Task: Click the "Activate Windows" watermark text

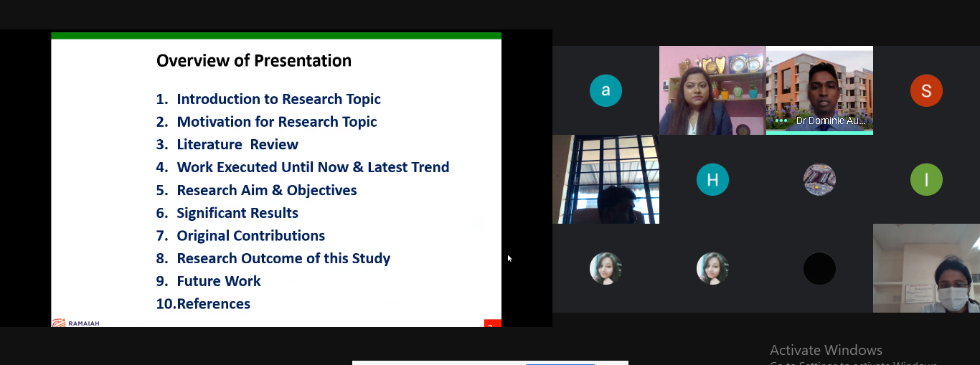Action: point(826,350)
